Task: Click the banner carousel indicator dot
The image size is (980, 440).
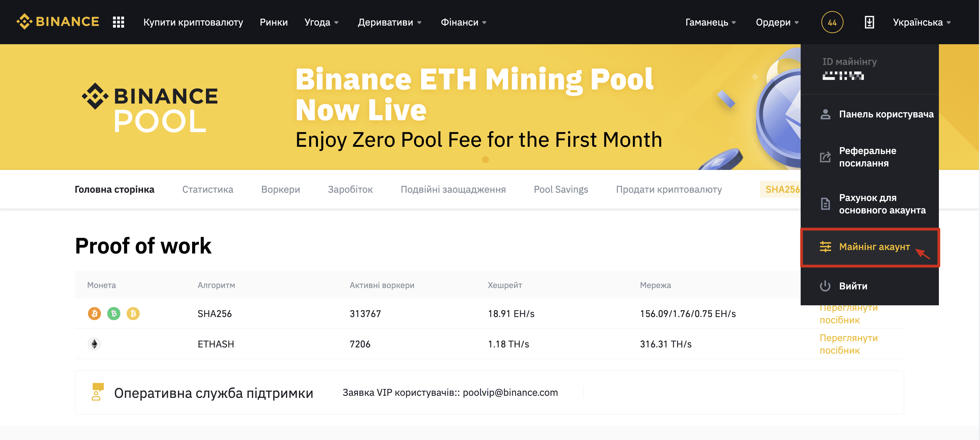Action: click(x=485, y=160)
